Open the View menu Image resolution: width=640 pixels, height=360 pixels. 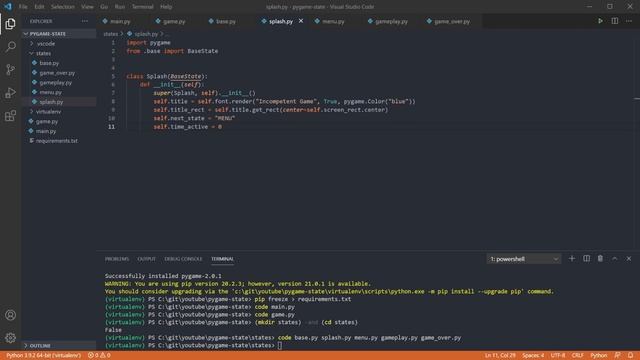tap(87, 7)
